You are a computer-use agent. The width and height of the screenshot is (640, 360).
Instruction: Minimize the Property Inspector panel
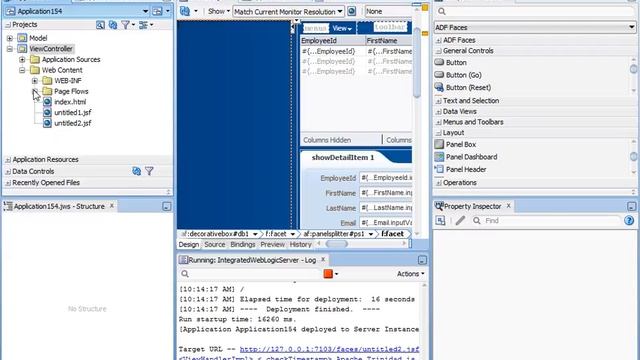click(631, 207)
